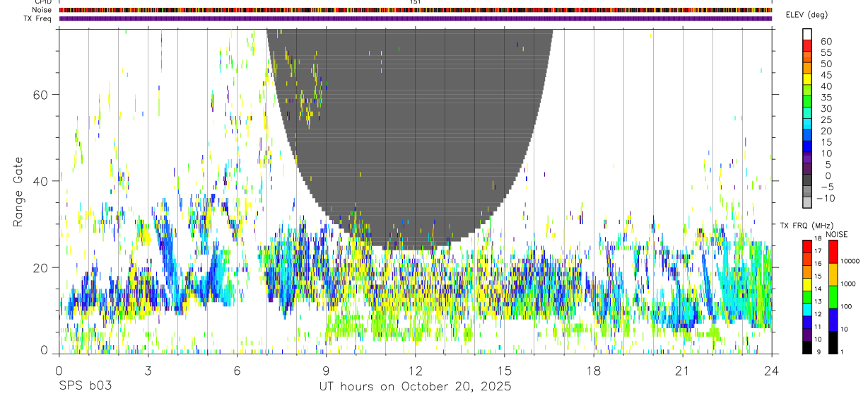Click TX FRQ scale label '13'

817,301
